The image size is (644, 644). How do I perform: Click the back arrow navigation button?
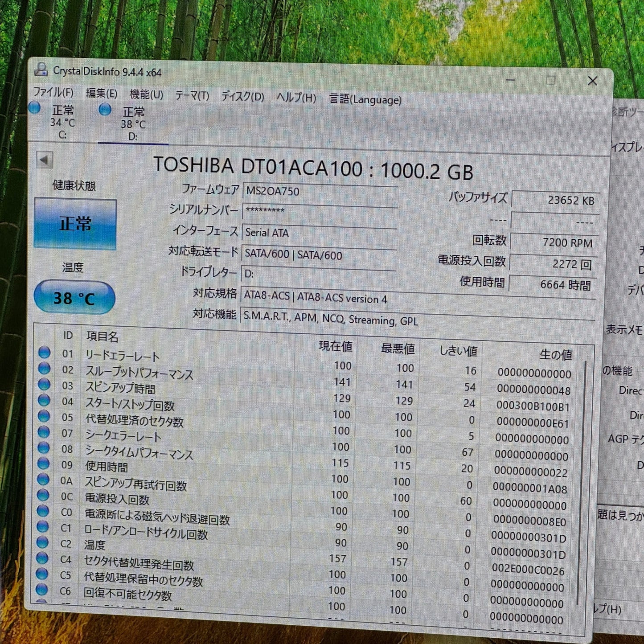[44, 161]
